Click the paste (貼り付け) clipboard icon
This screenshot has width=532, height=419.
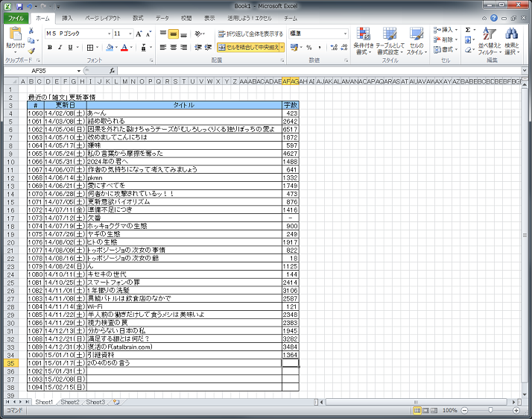15,37
